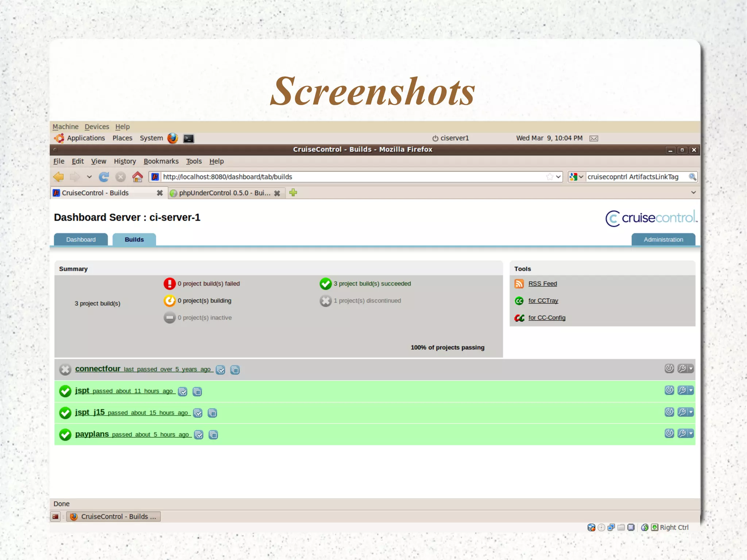Force build the jspt project icon

[669, 390]
